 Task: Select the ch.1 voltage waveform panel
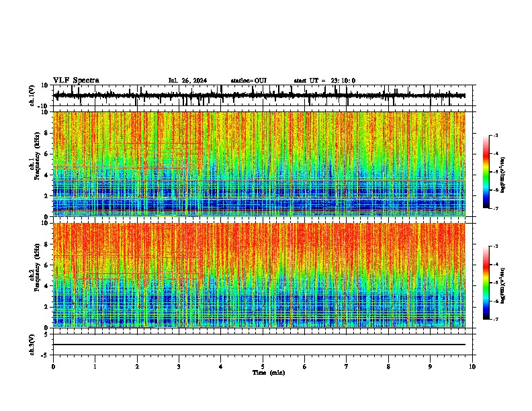point(264,95)
